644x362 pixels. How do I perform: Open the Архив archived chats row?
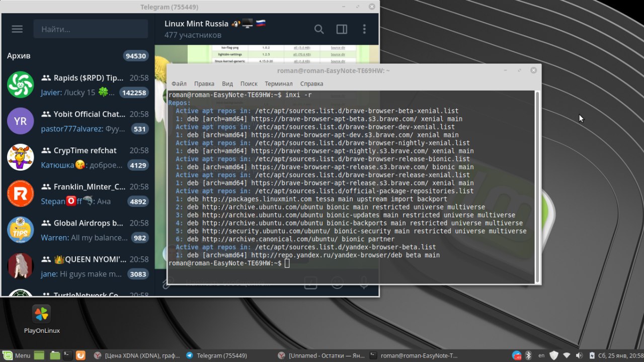pos(77,56)
